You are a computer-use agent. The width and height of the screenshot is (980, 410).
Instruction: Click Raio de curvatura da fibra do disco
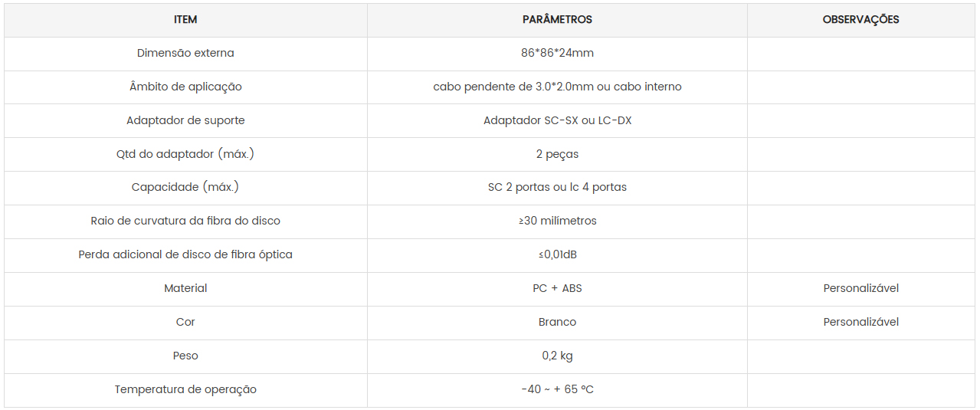[x=185, y=221]
